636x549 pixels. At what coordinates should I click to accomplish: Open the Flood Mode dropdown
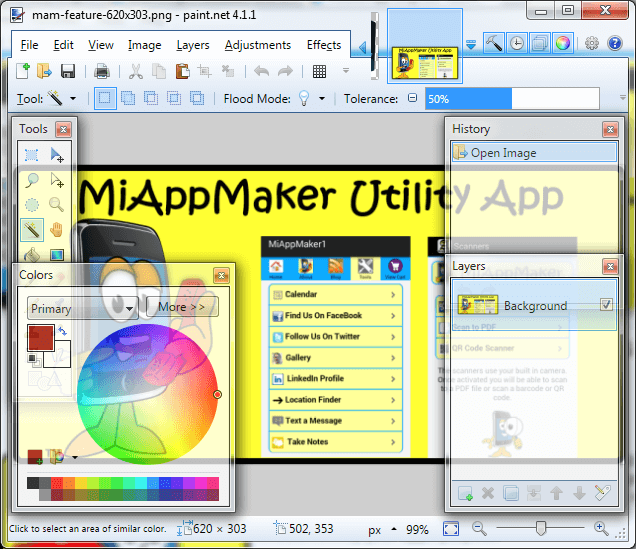pyautogui.click(x=322, y=99)
